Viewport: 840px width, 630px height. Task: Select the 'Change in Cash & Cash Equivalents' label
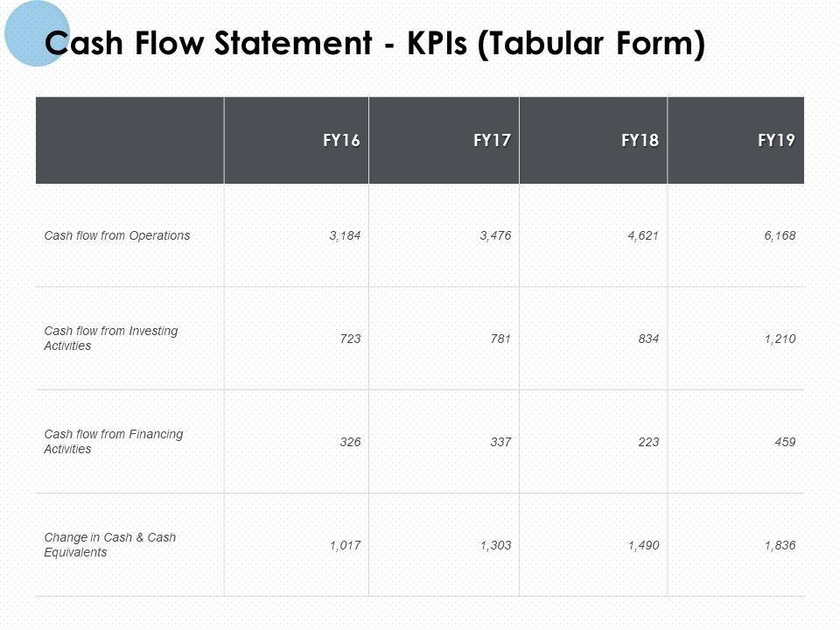pos(109,544)
